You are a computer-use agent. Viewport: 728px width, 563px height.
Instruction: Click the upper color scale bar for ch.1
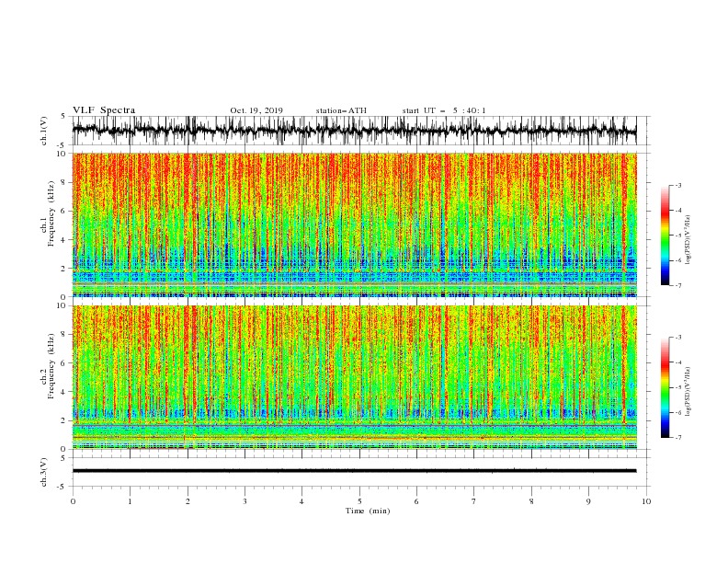click(665, 236)
